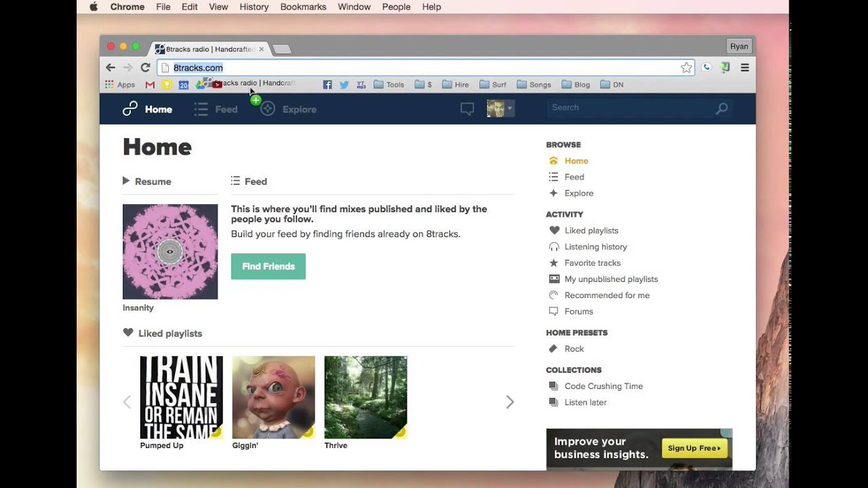868x488 pixels.
Task: Open the Giggin' playlist cover
Action: coord(273,397)
